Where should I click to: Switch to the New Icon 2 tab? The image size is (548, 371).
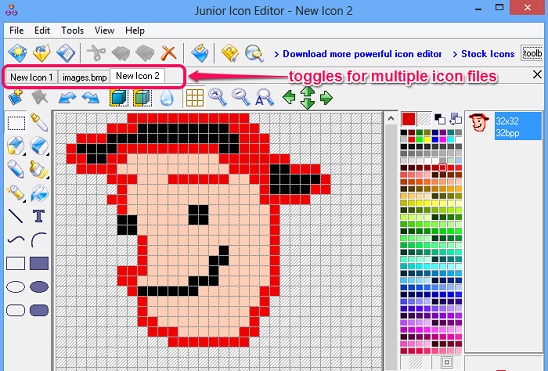137,76
